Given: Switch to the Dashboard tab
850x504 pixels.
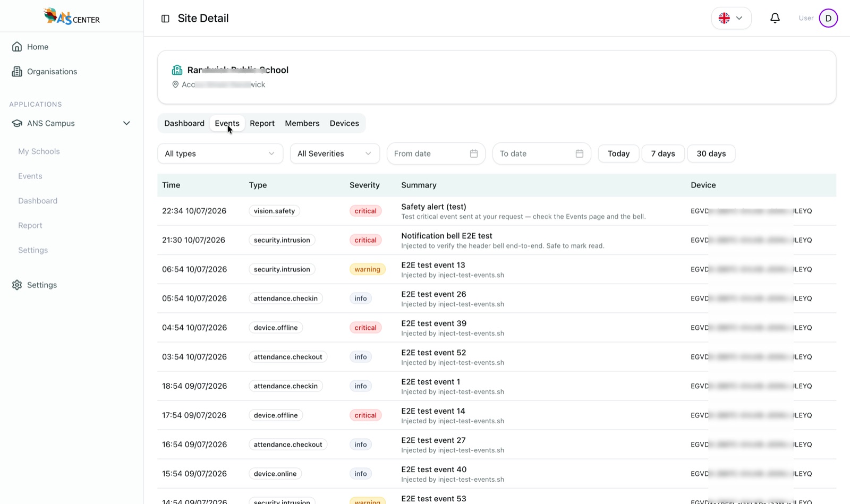Looking at the screenshot, I should (x=184, y=123).
